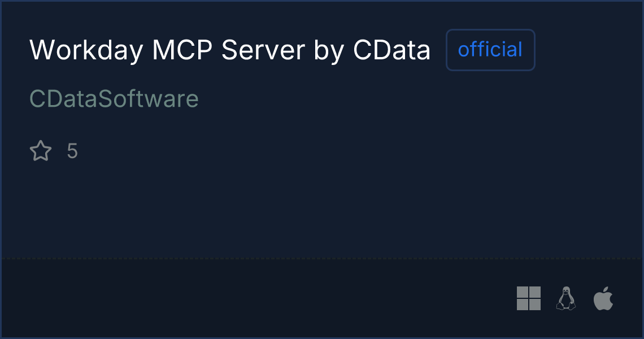The height and width of the screenshot is (339, 644).
Task: Click the word "MCP" in the card title
Action: [x=182, y=50]
